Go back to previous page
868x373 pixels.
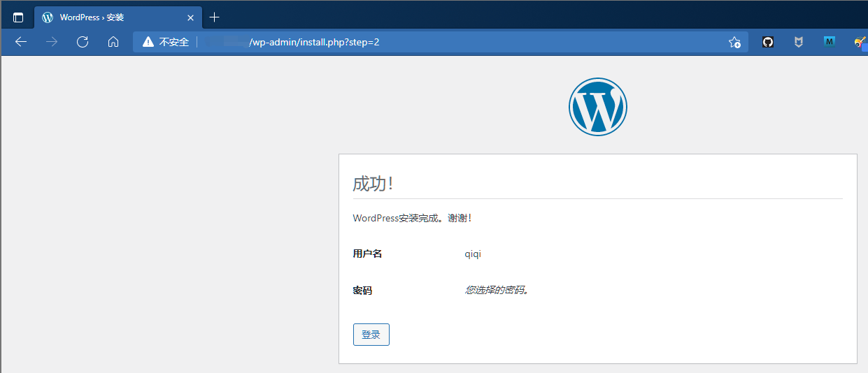pos(21,42)
